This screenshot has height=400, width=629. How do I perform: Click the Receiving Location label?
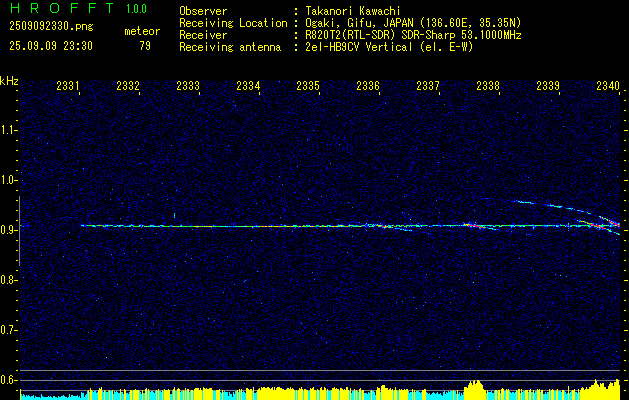233,23
